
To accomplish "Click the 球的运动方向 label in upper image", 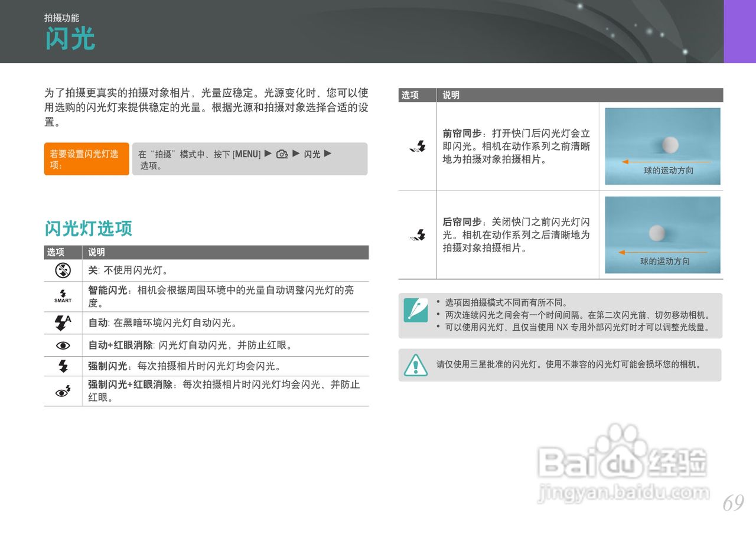I will (x=669, y=171).
